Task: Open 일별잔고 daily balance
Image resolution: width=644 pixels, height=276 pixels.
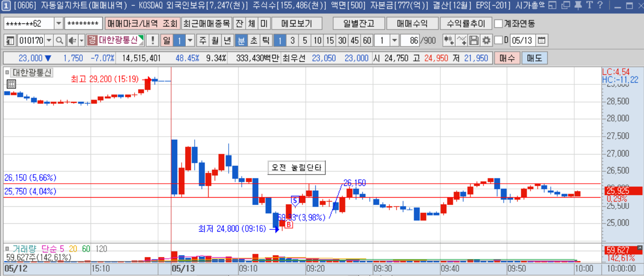Action: point(359,24)
